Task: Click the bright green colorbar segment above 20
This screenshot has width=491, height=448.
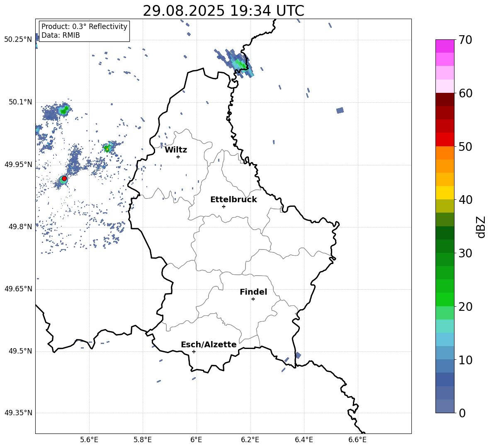Action: click(445, 299)
